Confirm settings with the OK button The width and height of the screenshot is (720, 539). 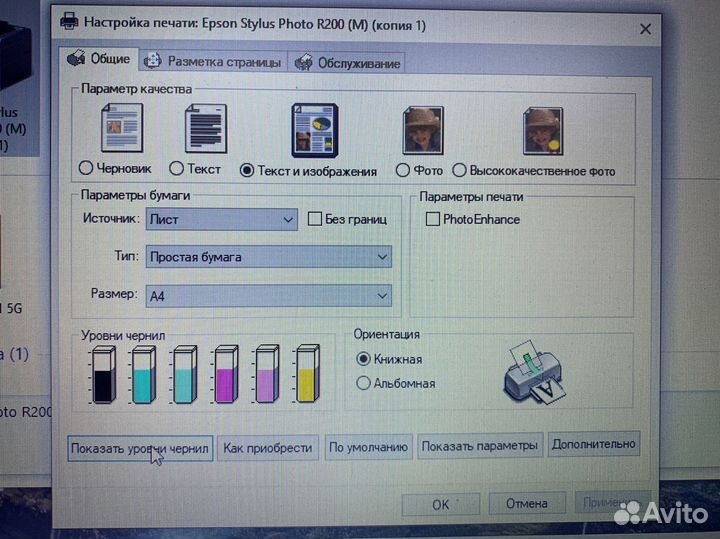(x=441, y=505)
